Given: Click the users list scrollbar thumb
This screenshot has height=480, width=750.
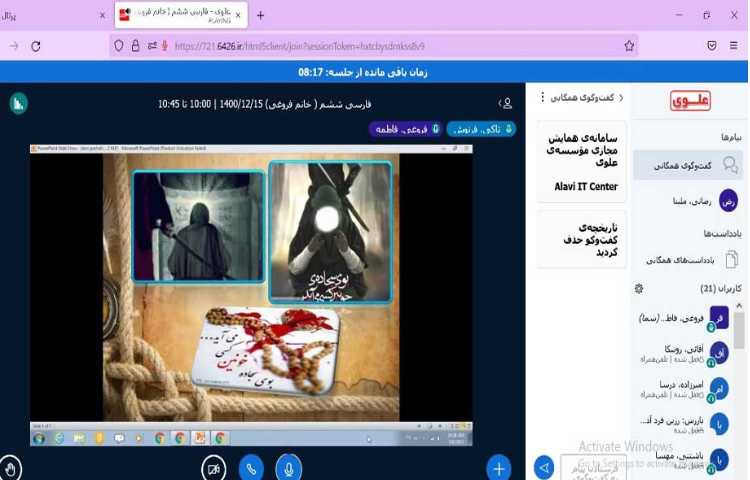Looking at the screenshot, I should click(x=739, y=330).
